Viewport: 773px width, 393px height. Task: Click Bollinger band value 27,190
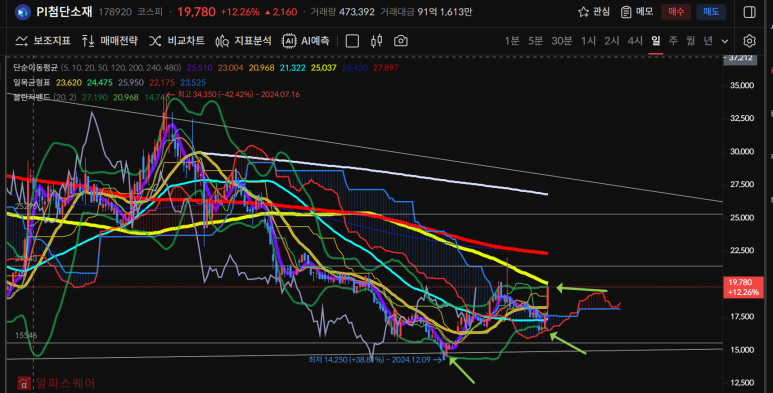pyautogui.click(x=95, y=97)
